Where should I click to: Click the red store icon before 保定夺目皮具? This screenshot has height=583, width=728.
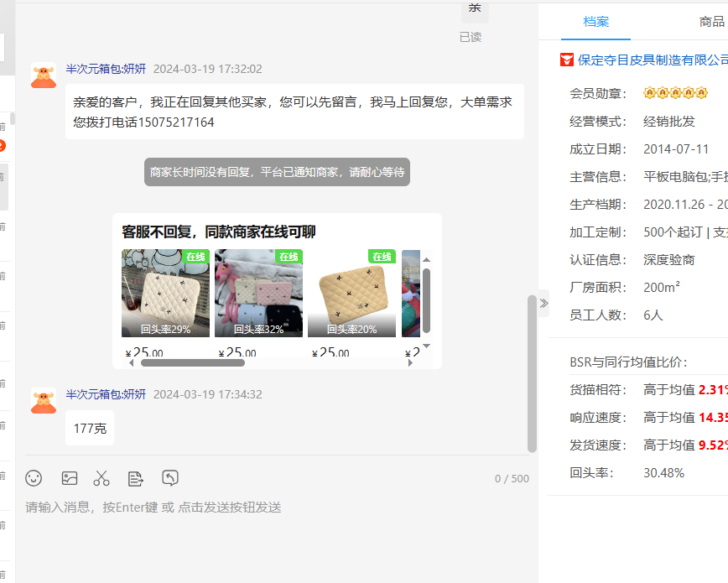click(x=567, y=60)
